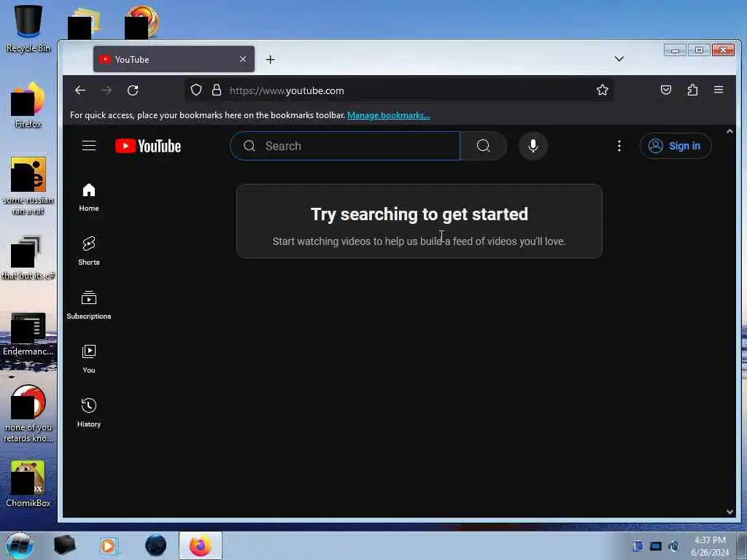
Task: Expand the list all tabs chevron
Action: (619, 59)
